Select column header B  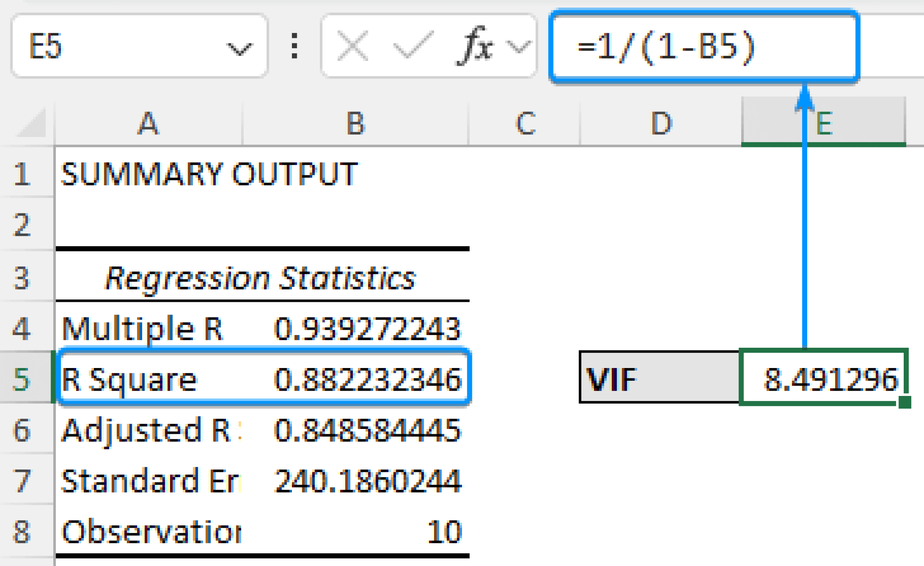pyautogui.click(x=354, y=122)
